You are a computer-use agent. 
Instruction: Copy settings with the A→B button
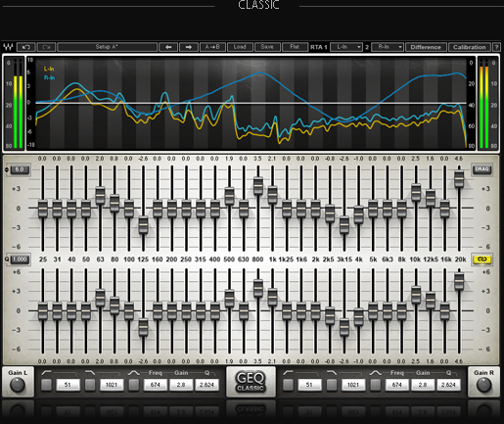tap(212, 47)
